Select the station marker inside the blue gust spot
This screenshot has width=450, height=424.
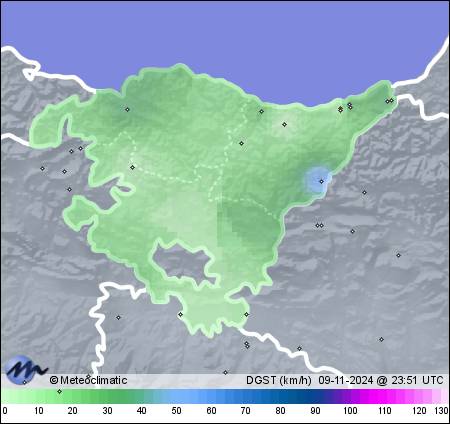point(321,182)
